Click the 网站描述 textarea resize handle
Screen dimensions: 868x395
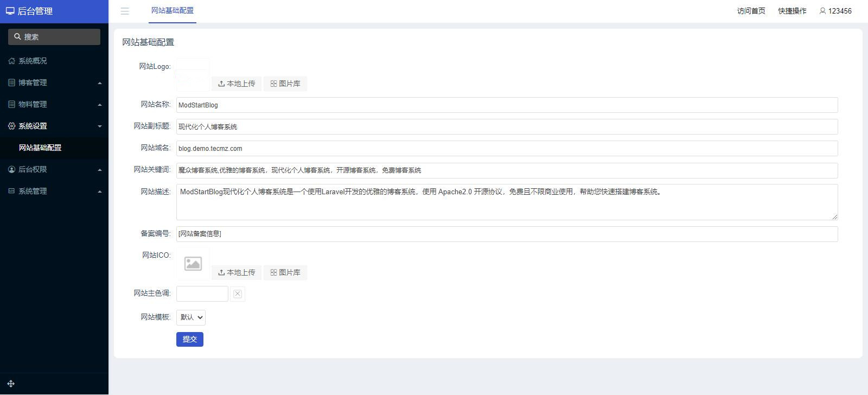click(834, 216)
